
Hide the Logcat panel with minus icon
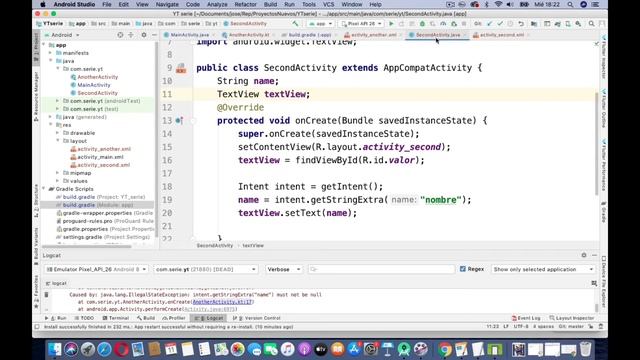click(594, 255)
